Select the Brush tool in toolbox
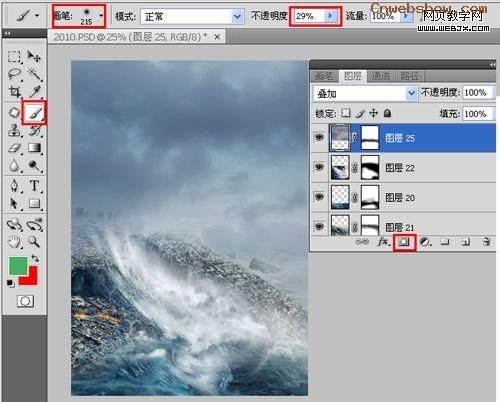 point(34,114)
